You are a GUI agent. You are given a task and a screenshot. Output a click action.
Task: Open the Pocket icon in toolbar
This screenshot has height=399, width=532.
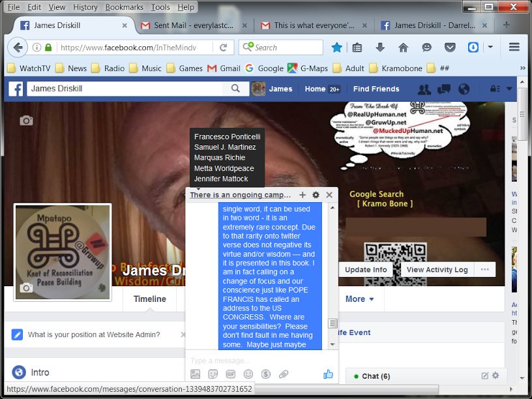[450, 48]
